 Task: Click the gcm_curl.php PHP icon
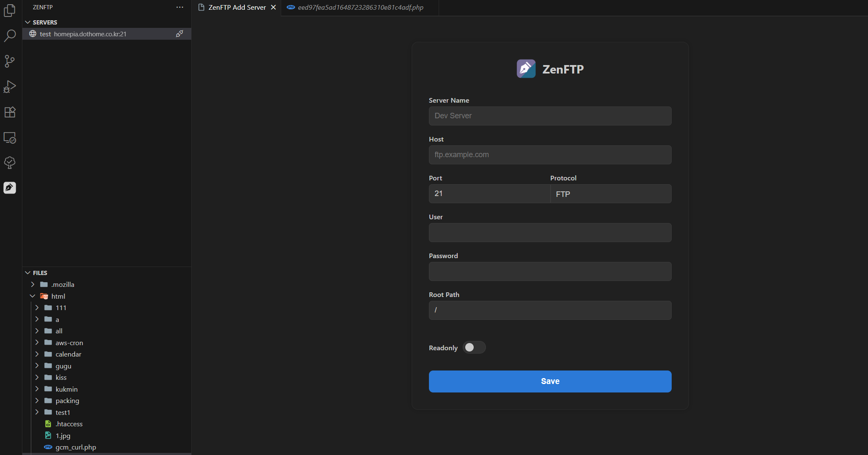pos(48,447)
